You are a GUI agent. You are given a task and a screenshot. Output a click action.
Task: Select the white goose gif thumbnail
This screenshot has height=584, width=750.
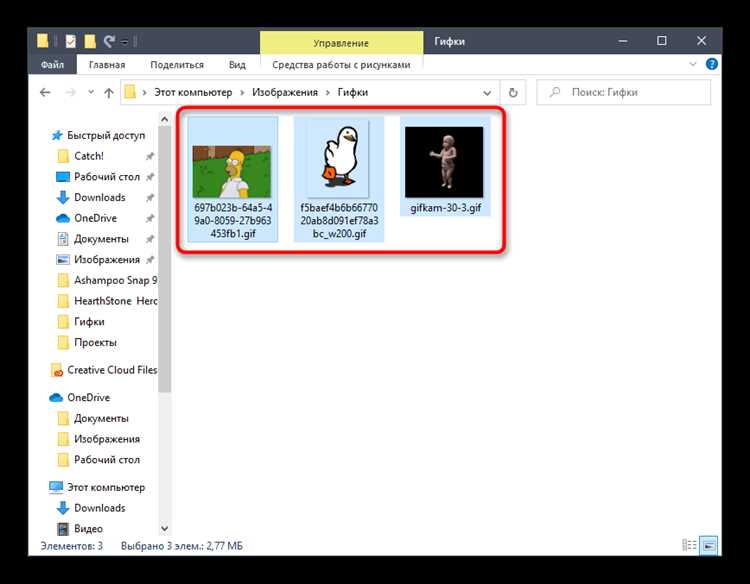339,158
